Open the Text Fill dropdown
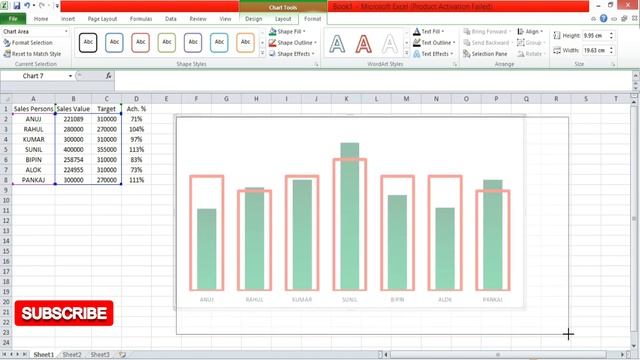This screenshot has height=360, width=640. coord(429,31)
